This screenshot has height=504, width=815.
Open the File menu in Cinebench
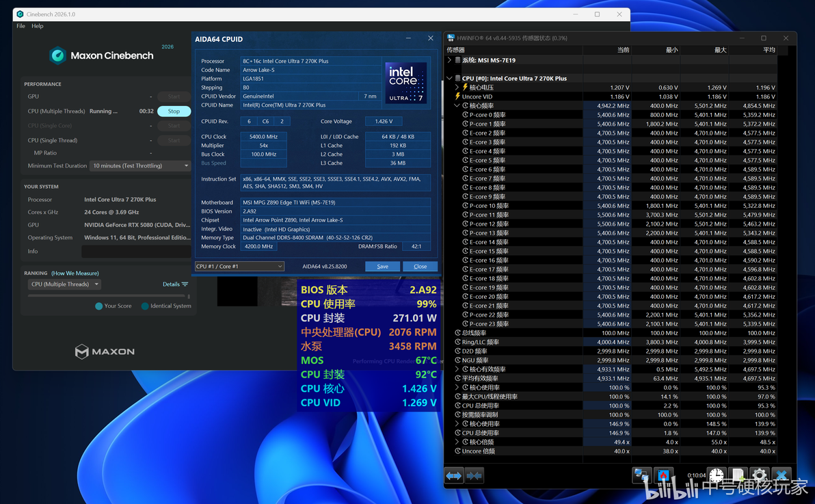(x=21, y=26)
